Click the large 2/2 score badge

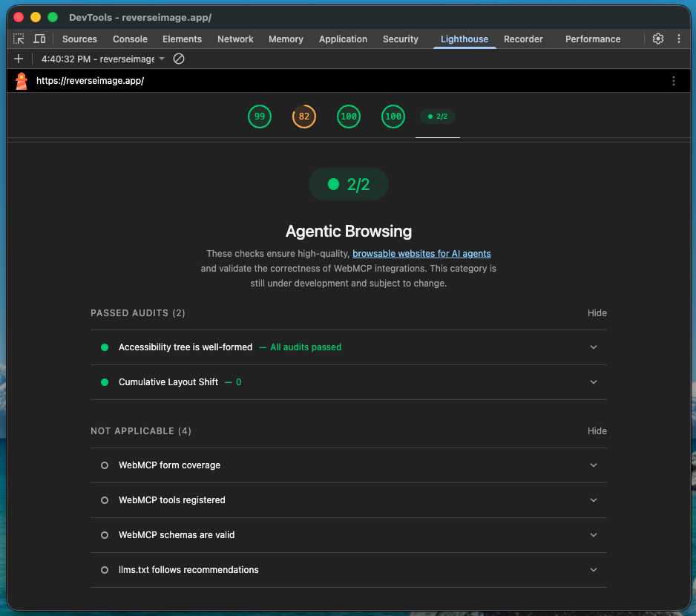(349, 184)
